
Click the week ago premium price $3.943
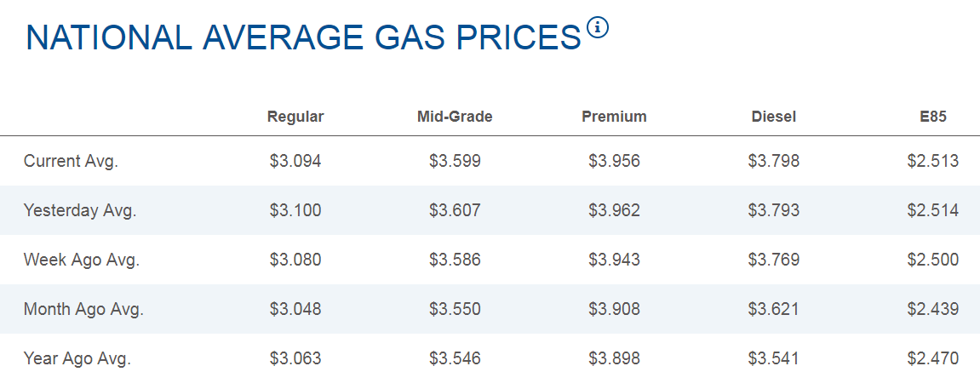[x=614, y=260]
